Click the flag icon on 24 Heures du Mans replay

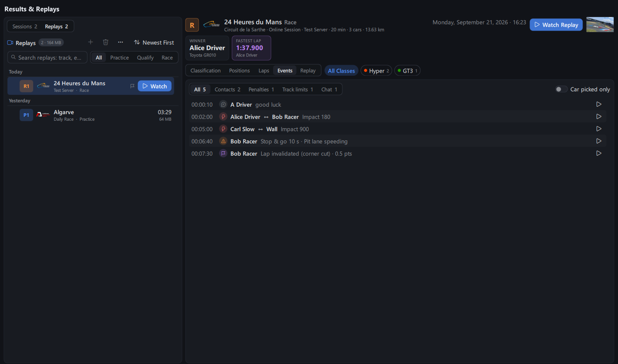click(132, 86)
